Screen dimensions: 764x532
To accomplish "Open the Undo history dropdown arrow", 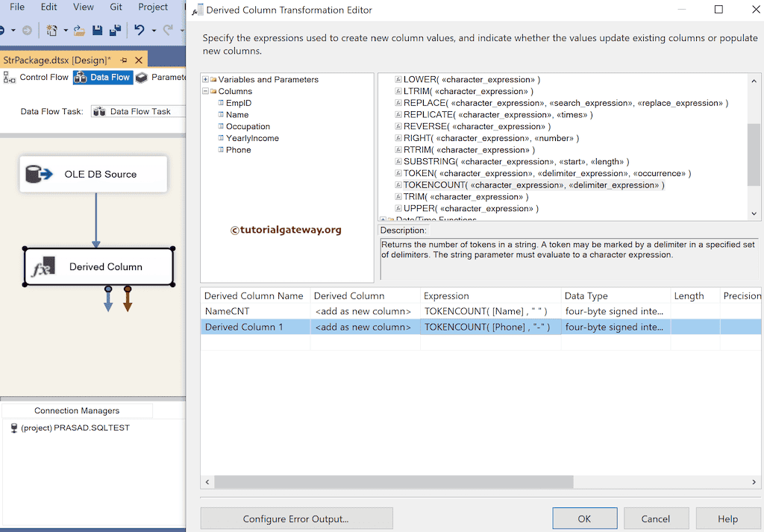I will [x=154, y=31].
